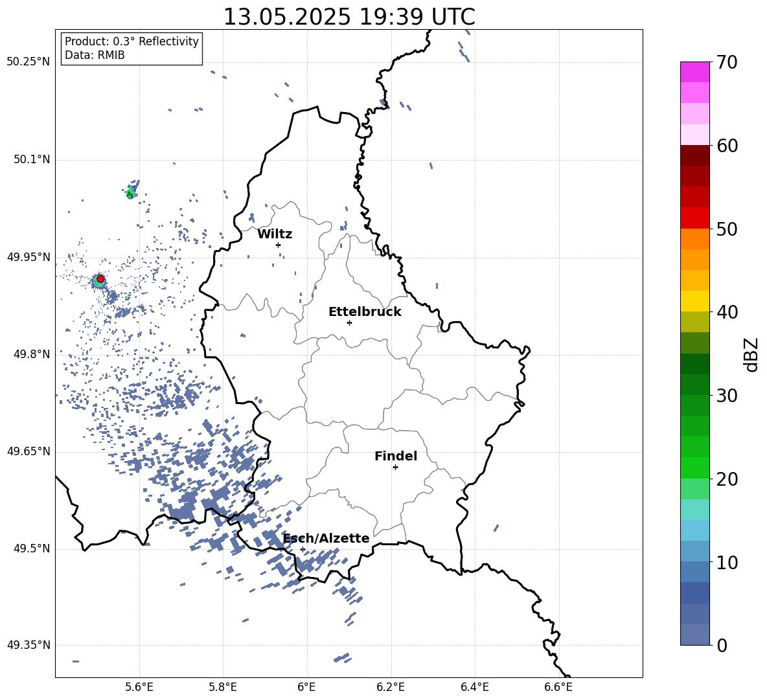Click the Findel city label

396,457
